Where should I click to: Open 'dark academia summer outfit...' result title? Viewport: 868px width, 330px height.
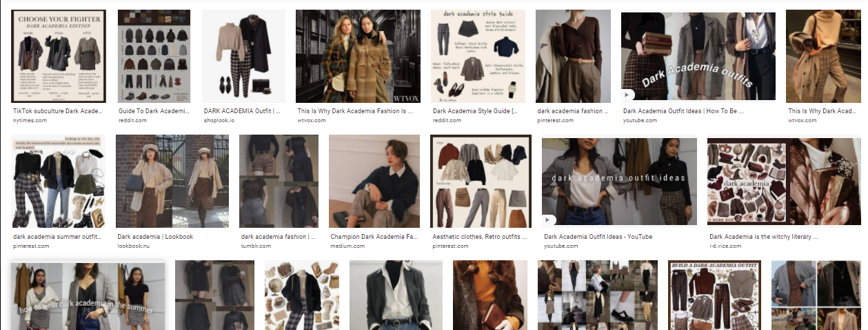(x=58, y=237)
